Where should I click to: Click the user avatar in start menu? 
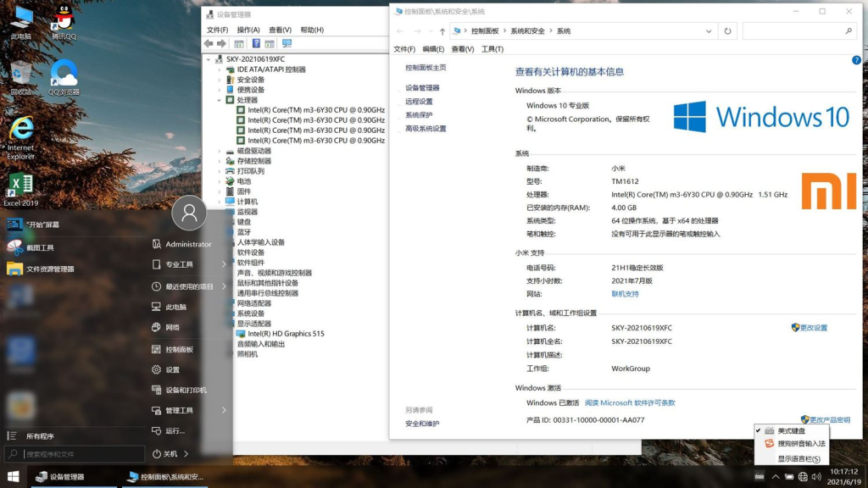pos(189,213)
